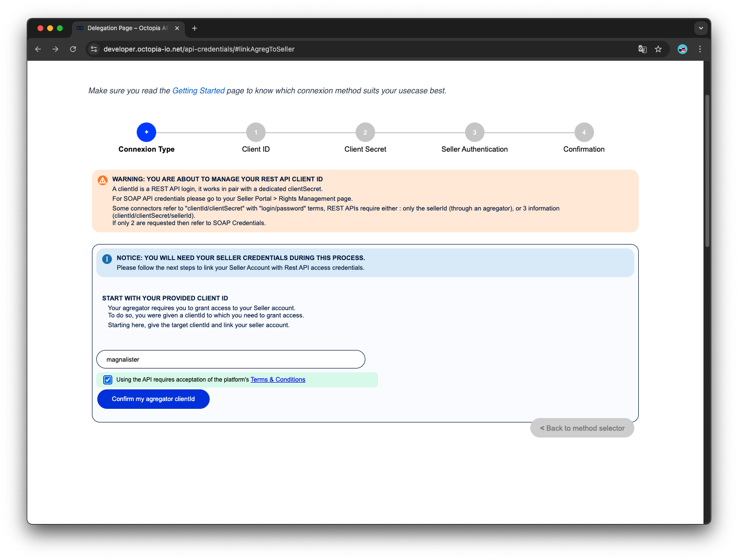Expand the tab search dropdown arrow
The image size is (738, 560).
(701, 28)
